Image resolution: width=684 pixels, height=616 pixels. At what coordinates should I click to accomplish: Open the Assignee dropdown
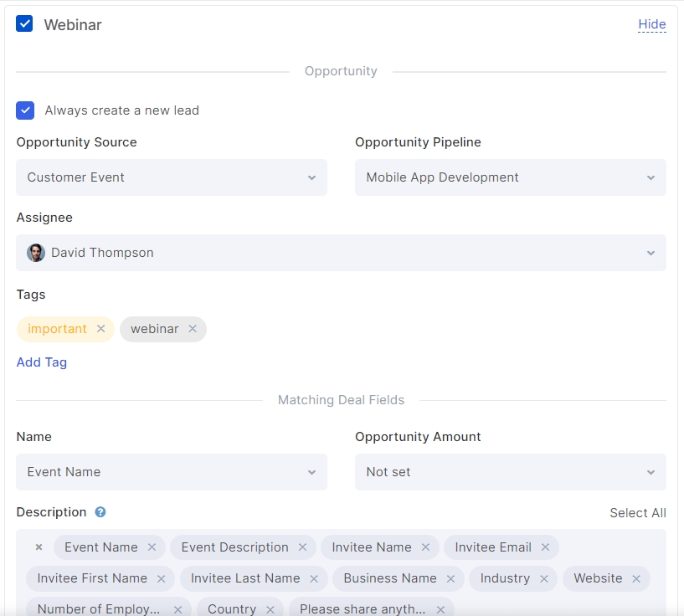(x=341, y=253)
